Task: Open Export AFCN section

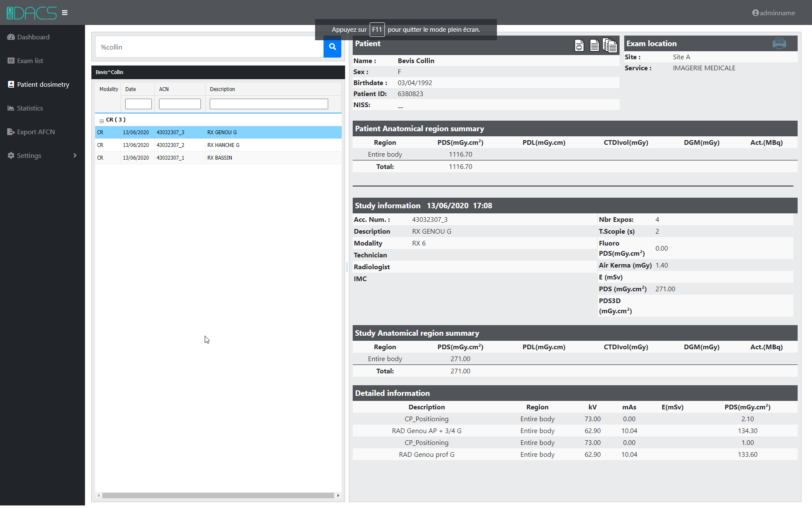Action: click(36, 132)
